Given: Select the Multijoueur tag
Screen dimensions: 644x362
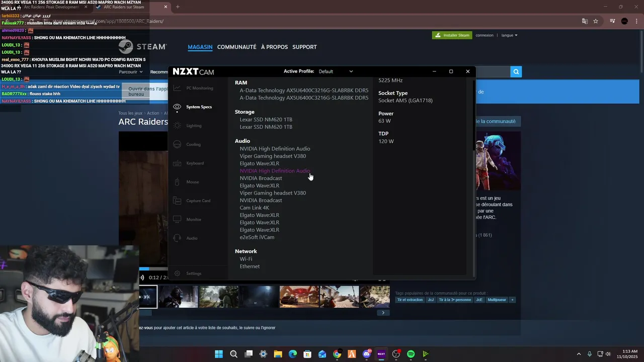Looking at the screenshot, I should (497, 300).
